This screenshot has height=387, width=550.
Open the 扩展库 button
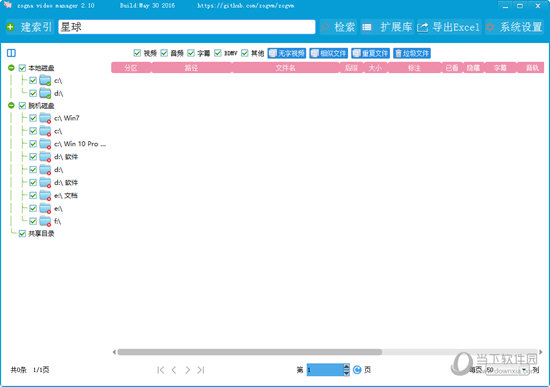click(396, 27)
